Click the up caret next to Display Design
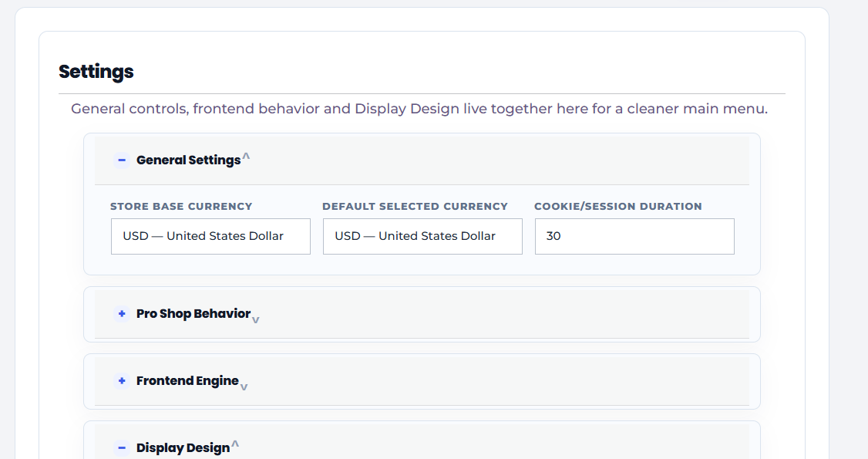868x459 pixels. tap(235, 444)
